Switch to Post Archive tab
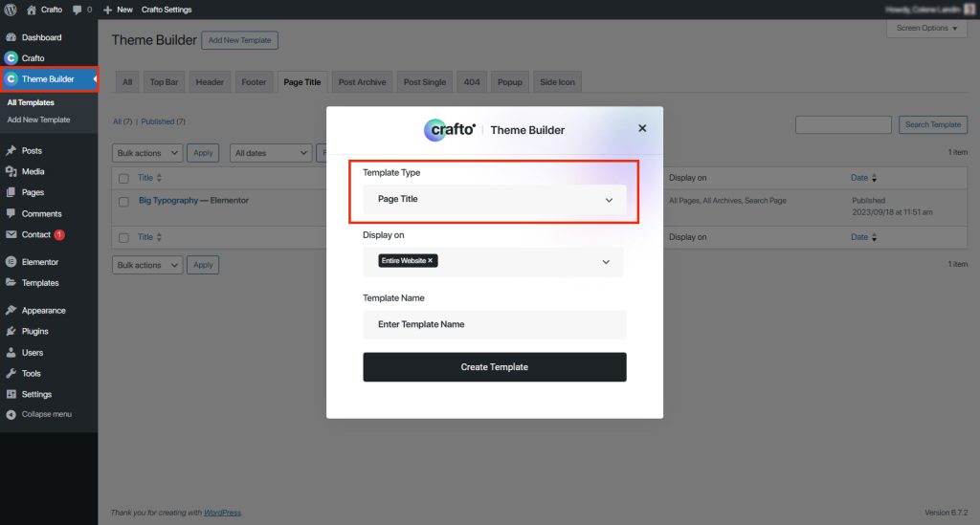The width and height of the screenshot is (980, 525). click(x=362, y=82)
